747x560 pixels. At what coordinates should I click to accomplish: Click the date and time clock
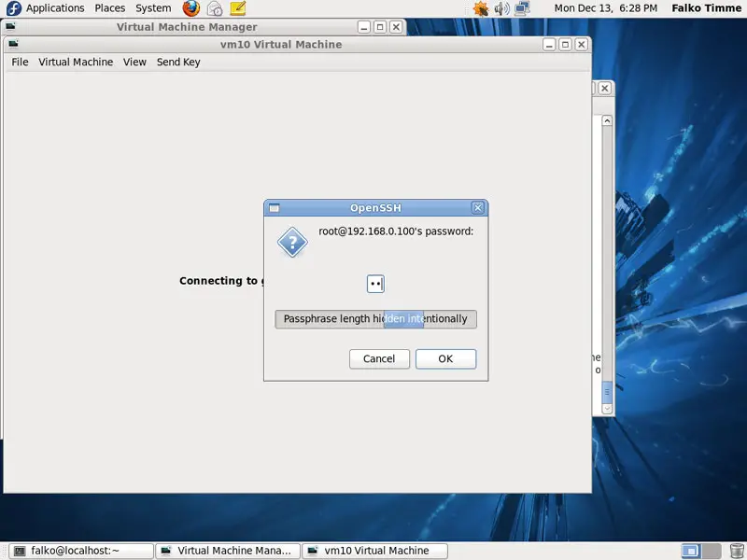(605, 8)
